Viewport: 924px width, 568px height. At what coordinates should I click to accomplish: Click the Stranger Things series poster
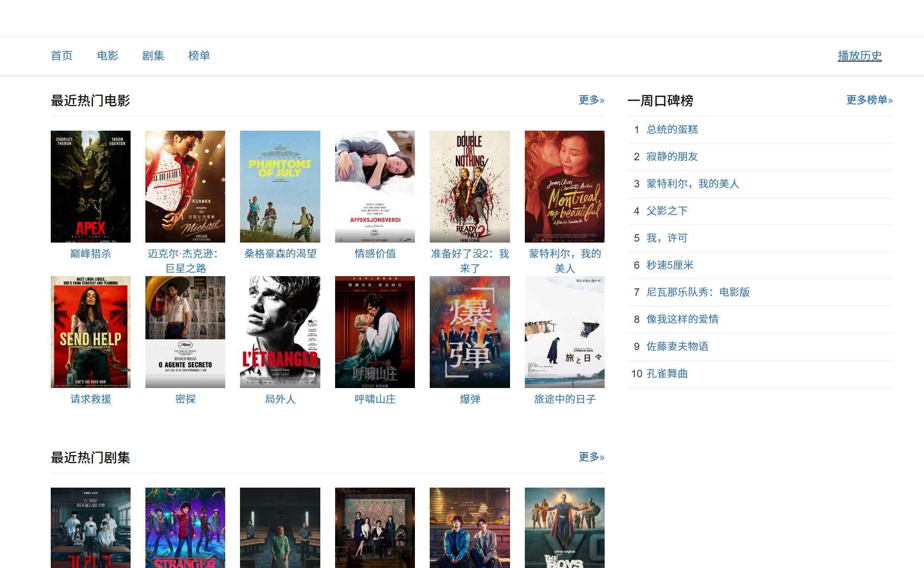tap(185, 528)
